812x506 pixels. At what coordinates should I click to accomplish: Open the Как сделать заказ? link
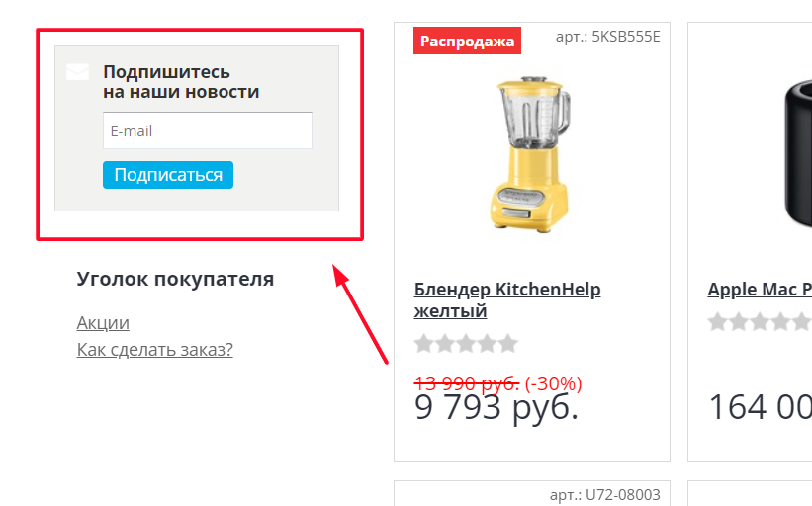tap(155, 349)
